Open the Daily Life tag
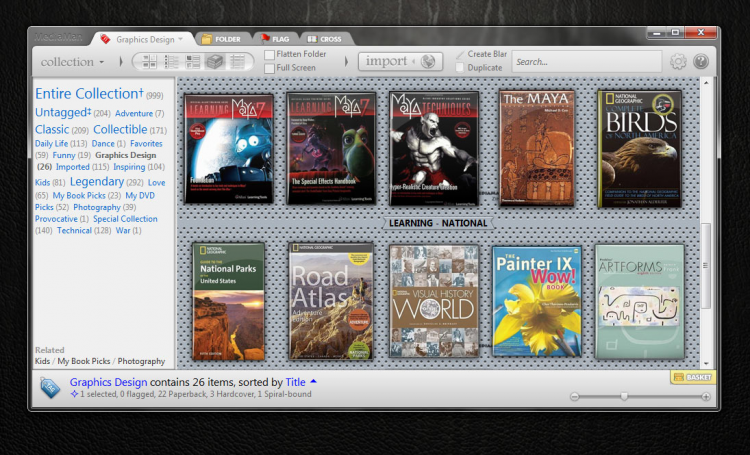Image resolution: width=750 pixels, height=455 pixels. tap(51, 144)
